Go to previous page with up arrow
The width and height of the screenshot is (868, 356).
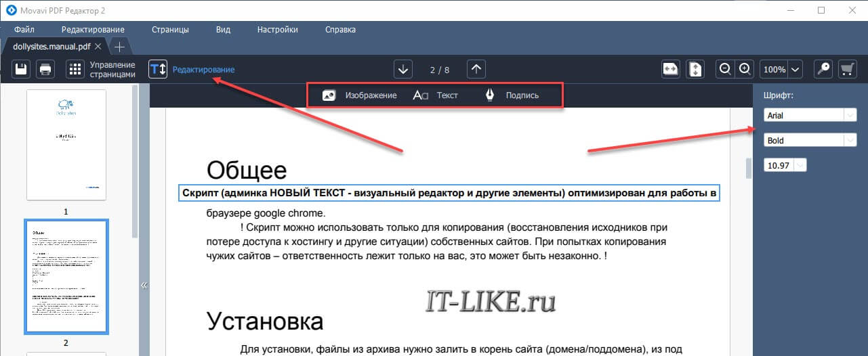(x=476, y=69)
